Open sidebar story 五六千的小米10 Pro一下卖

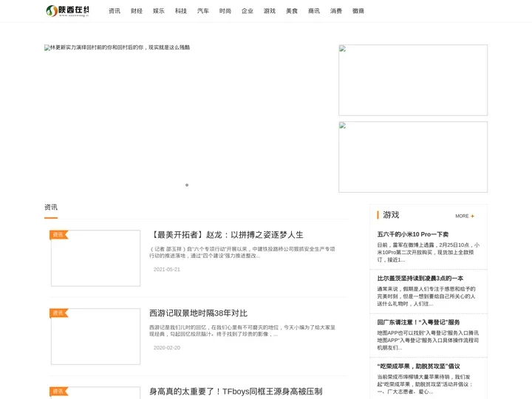(x=412, y=234)
